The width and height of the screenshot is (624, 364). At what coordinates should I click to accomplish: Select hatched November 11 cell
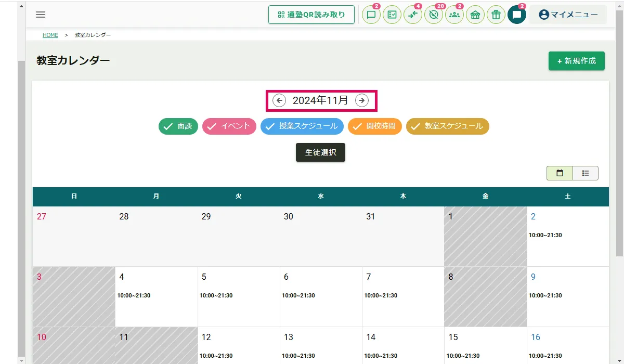coord(156,345)
